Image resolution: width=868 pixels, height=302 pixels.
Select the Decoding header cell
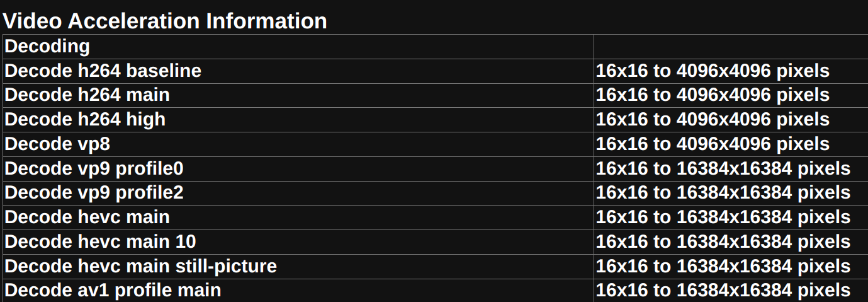pyautogui.click(x=298, y=46)
